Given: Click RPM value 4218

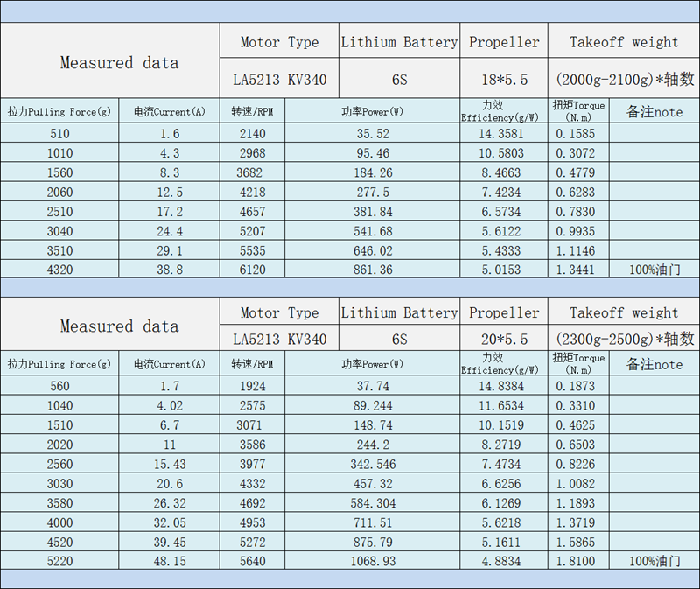Looking at the screenshot, I should 252,192.
